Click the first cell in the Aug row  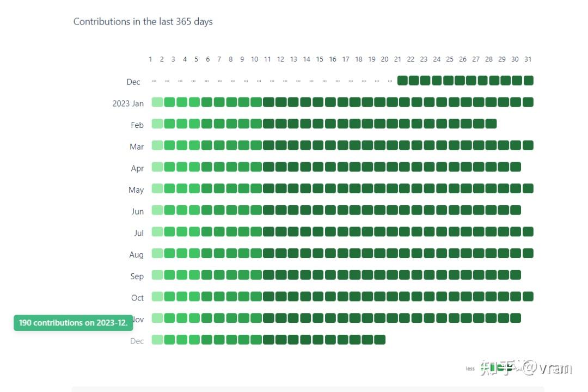point(157,253)
